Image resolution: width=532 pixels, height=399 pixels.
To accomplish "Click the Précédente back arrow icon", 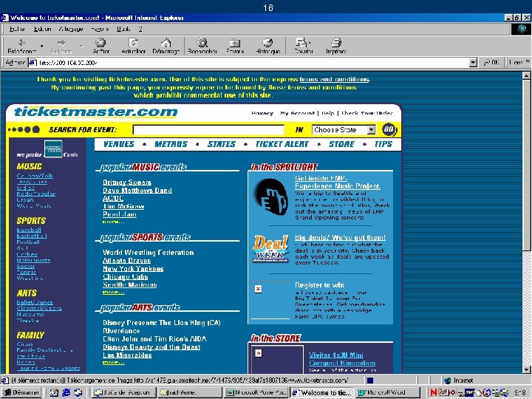I will click(21, 43).
